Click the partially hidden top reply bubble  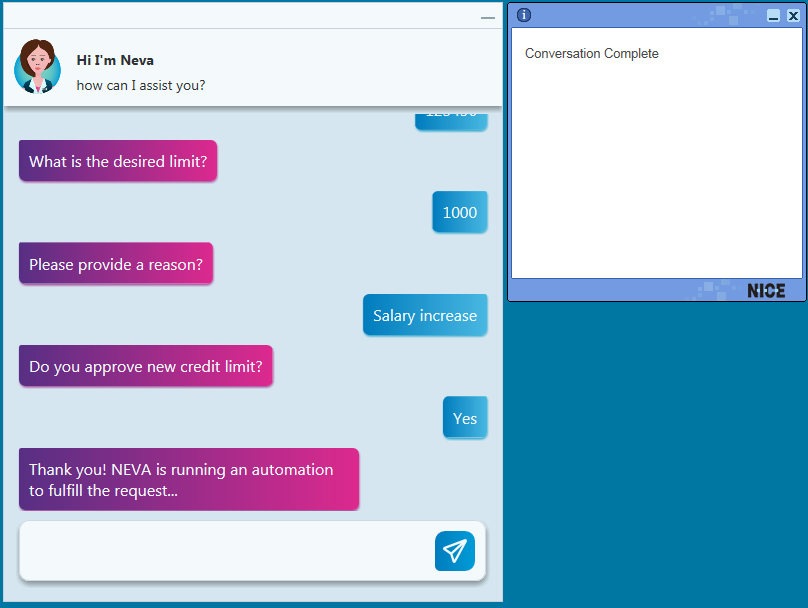(x=451, y=119)
